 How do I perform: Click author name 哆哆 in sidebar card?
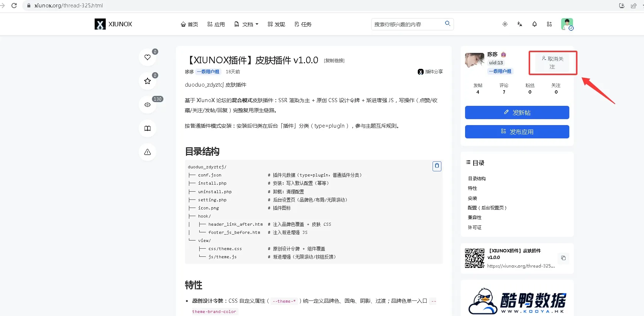492,54
